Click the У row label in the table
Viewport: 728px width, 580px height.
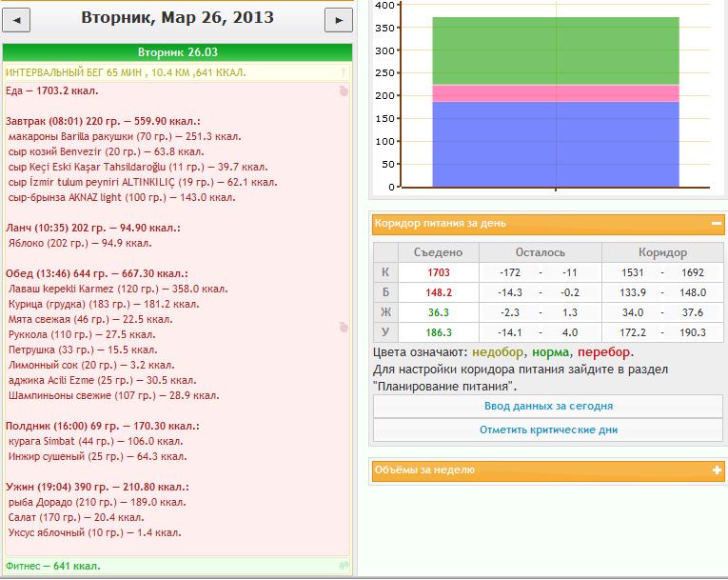pos(385,332)
